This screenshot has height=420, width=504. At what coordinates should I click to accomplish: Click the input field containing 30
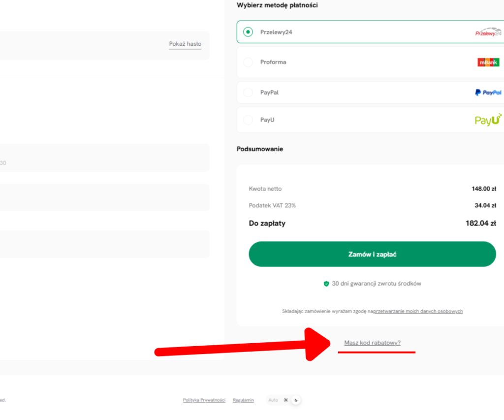click(104, 158)
